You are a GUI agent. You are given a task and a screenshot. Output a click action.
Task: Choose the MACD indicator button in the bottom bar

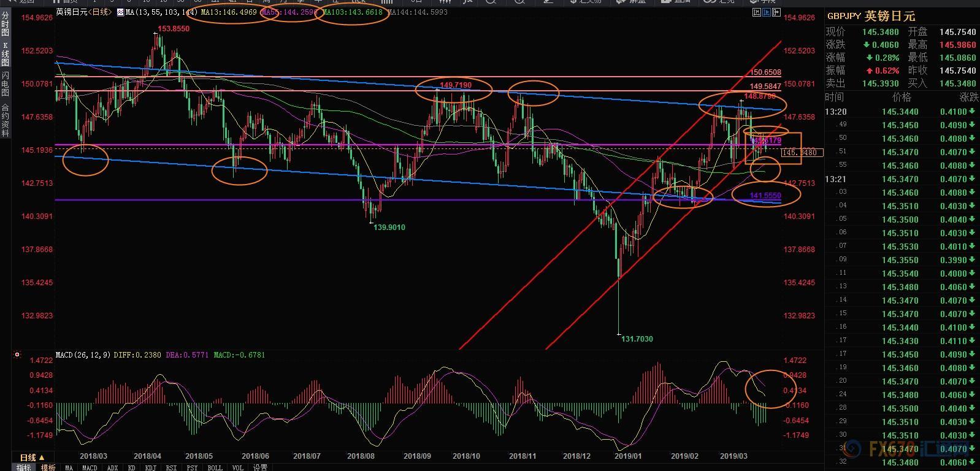90,467
